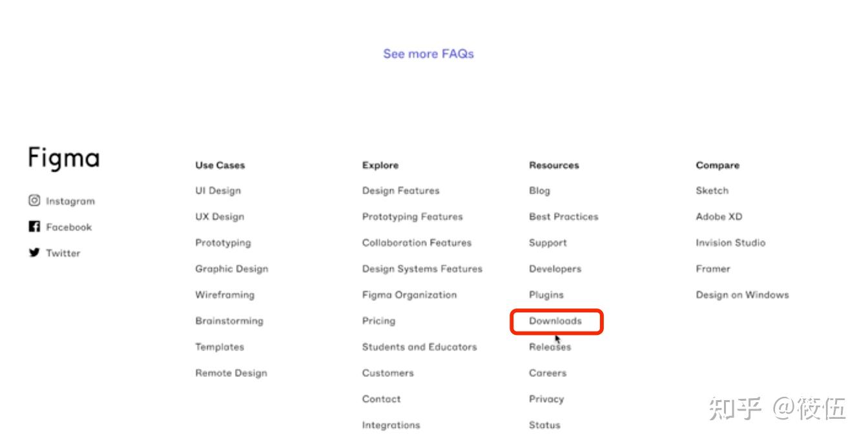Click the Wireframing link
Viewport: 868px width, 444px height.
225,295
